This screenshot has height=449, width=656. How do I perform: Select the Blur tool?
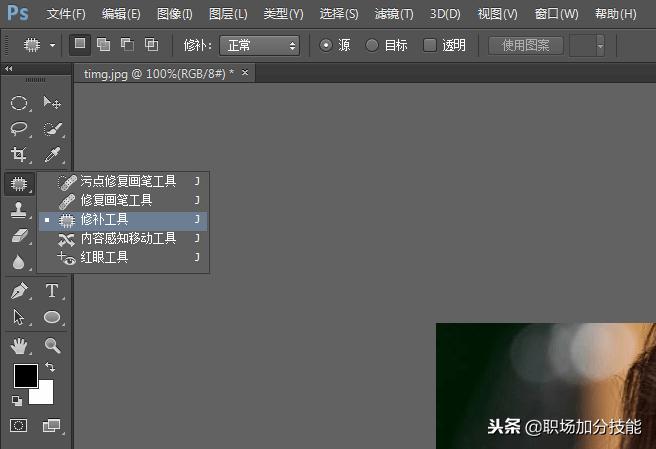[x=19, y=262]
